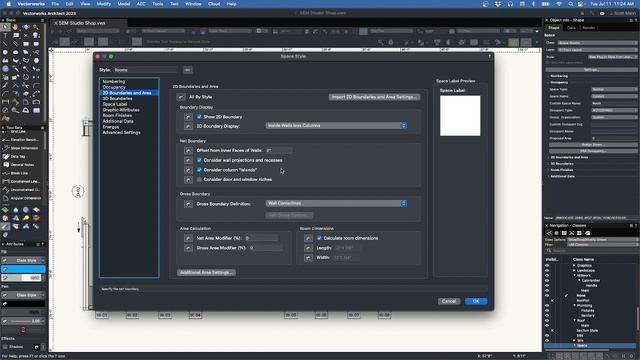The image size is (640, 360).
Task: Click Import 2D Boundaries and Area Settings button
Action: 374,97
